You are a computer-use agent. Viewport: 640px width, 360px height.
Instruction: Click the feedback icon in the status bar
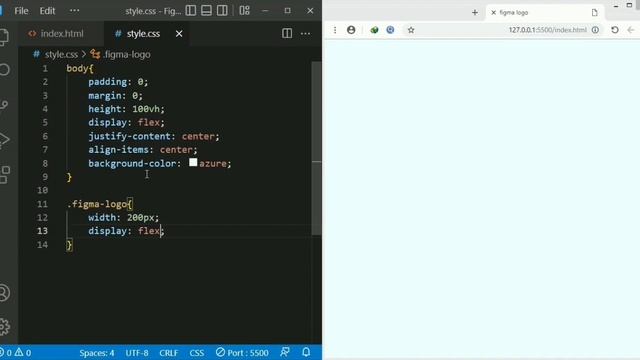[x=285, y=352]
